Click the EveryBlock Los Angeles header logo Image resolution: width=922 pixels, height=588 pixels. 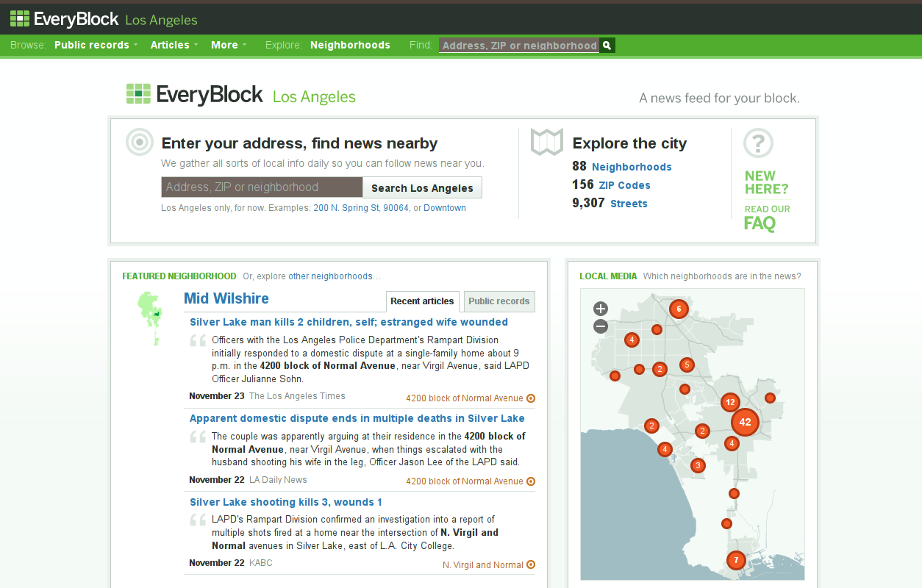pos(240,96)
